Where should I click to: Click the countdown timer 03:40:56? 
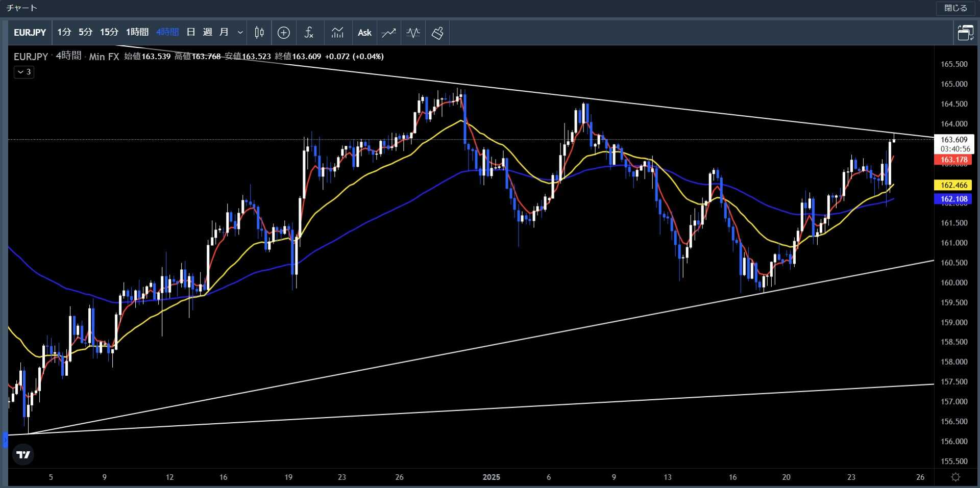click(x=955, y=149)
